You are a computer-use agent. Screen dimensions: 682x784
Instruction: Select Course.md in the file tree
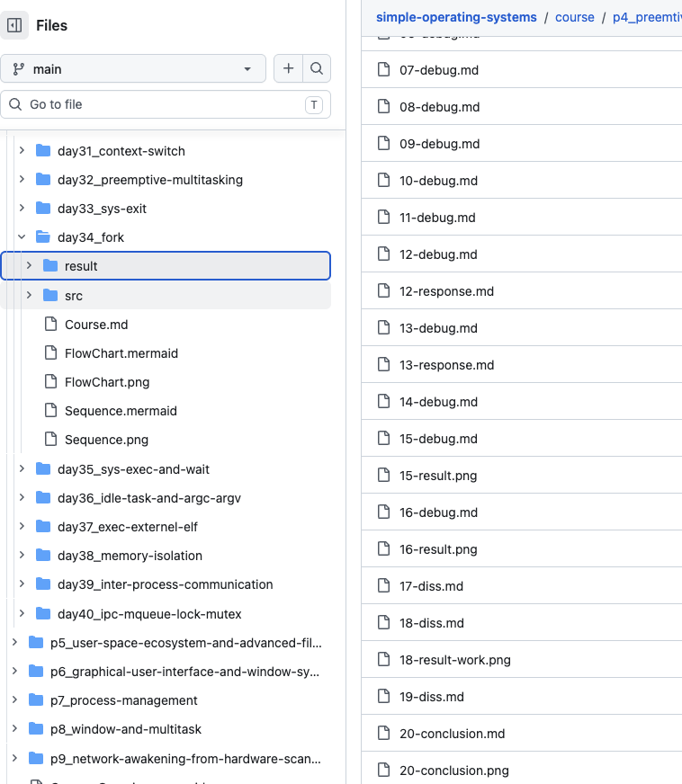pos(96,325)
